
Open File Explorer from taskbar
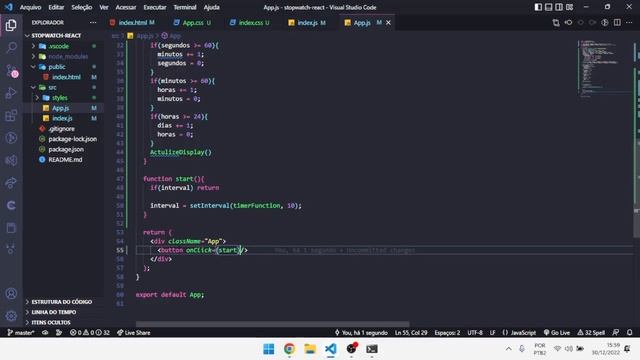[310, 349]
